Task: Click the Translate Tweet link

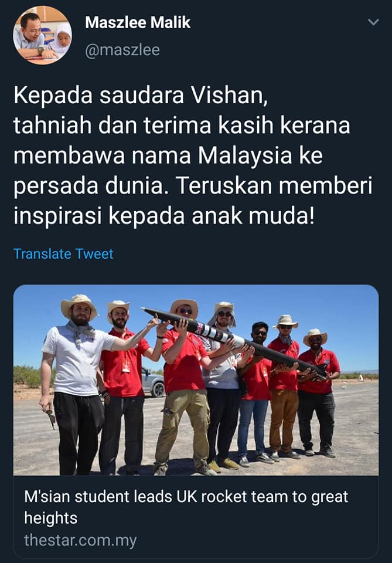Action: click(x=63, y=254)
